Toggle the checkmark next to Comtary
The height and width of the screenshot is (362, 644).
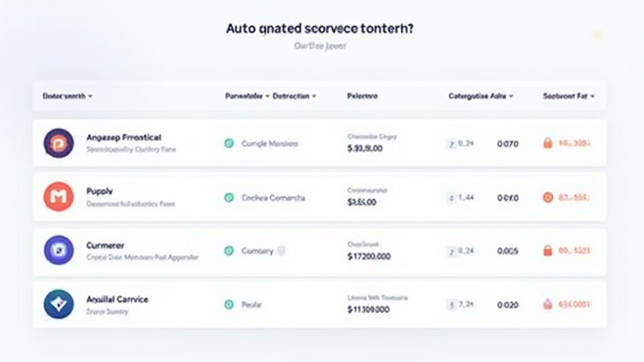click(x=229, y=251)
